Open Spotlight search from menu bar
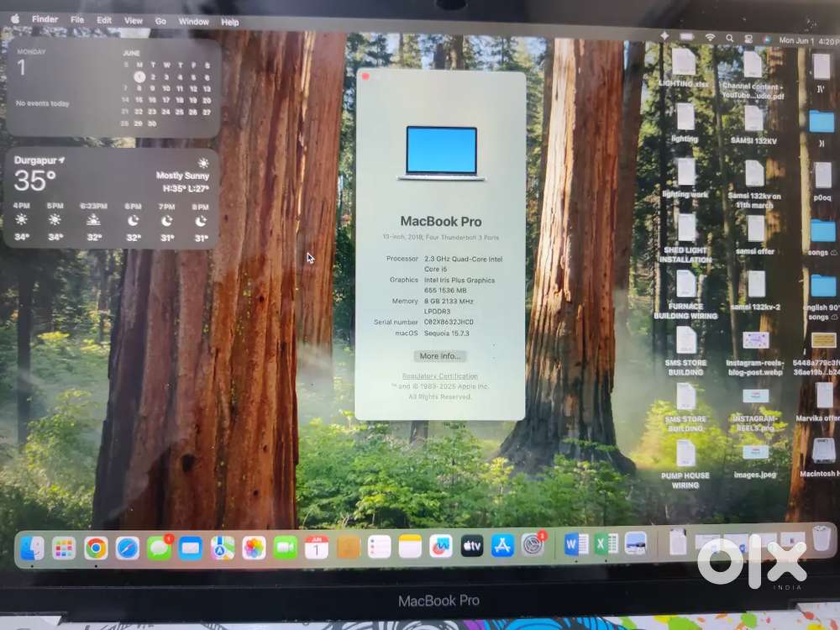Image resolution: width=840 pixels, height=630 pixels. coord(729,39)
